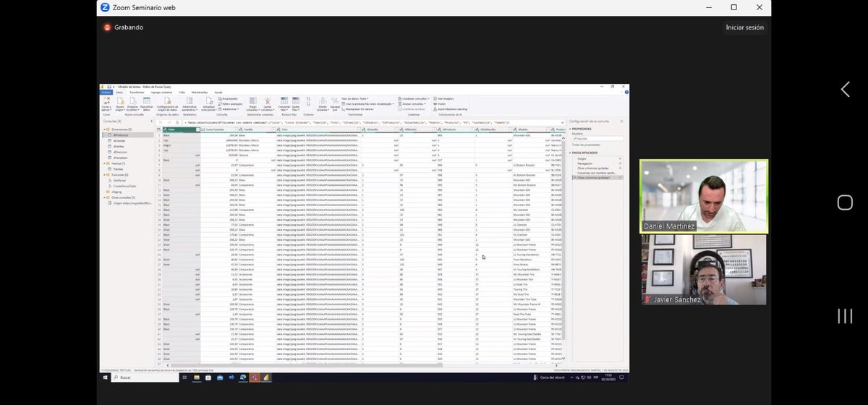Screen dimensions: 868x405
Task: Expand the formula bar with the chevron
Action: point(563,122)
